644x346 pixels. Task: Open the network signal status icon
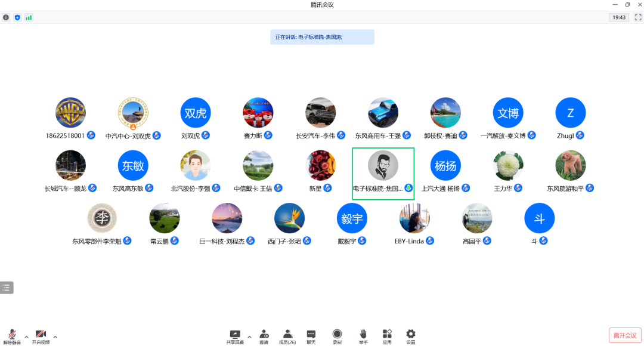(29, 17)
